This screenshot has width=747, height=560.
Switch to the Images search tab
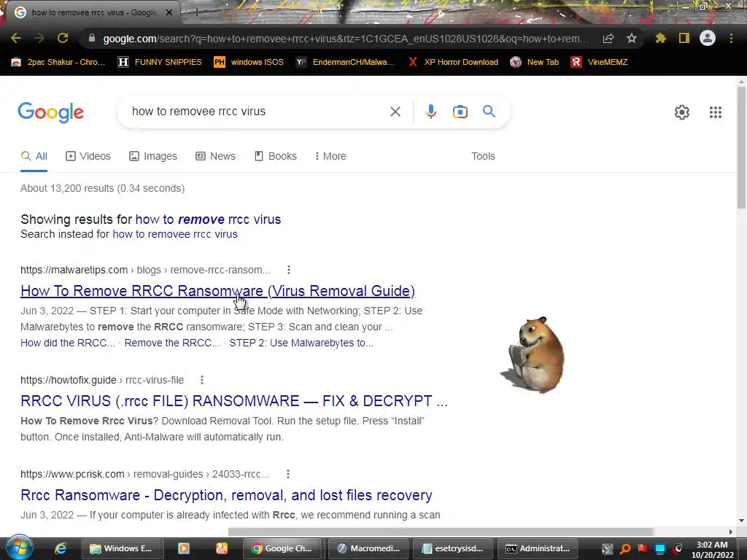pyautogui.click(x=153, y=156)
